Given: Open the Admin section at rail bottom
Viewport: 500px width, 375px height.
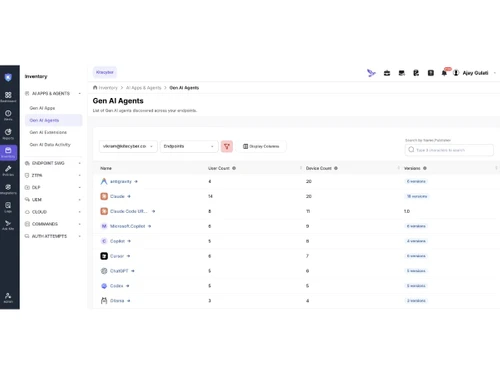Looking at the screenshot, I should (x=8, y=298).
